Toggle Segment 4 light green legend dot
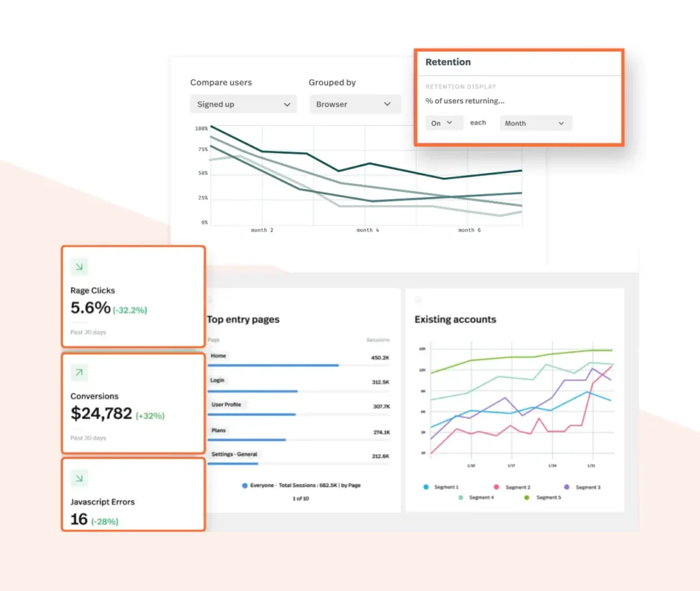 [x=461, y=497]
